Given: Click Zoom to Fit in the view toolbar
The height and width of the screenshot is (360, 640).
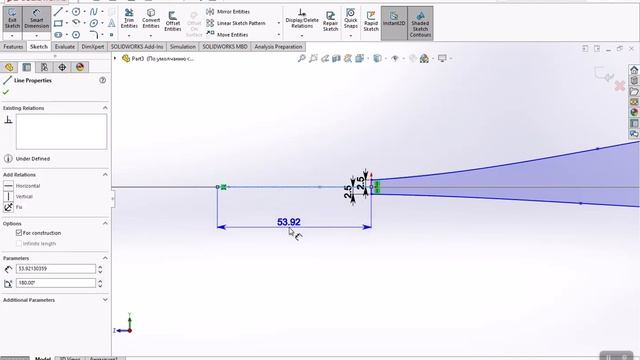Looking at the screenshot, I should tap(301, 58).
